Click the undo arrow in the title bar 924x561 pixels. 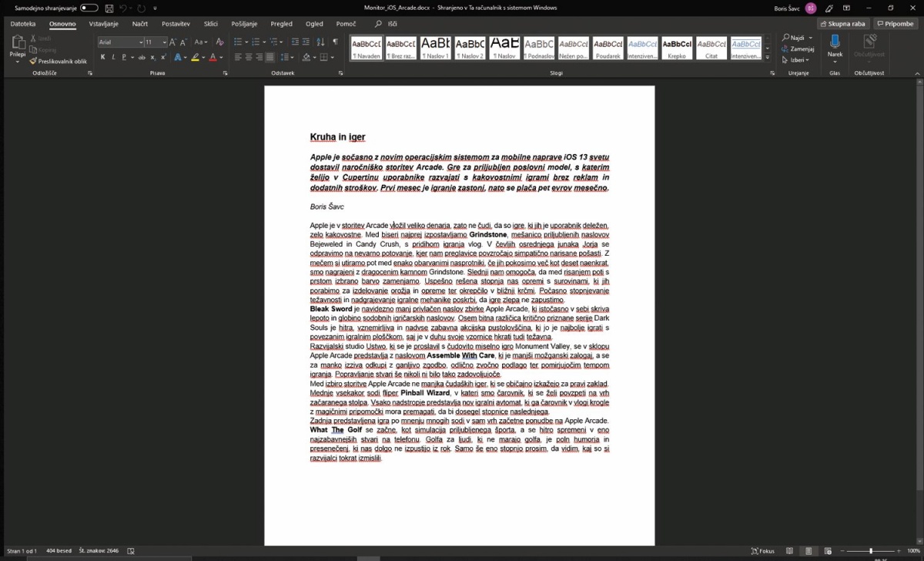click(123, 8)
